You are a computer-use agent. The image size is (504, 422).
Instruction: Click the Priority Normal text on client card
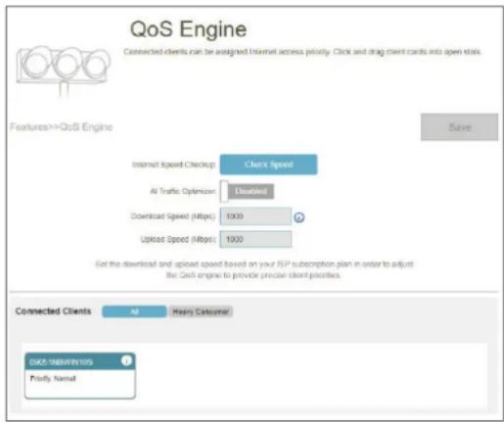[x=53, y=379]
